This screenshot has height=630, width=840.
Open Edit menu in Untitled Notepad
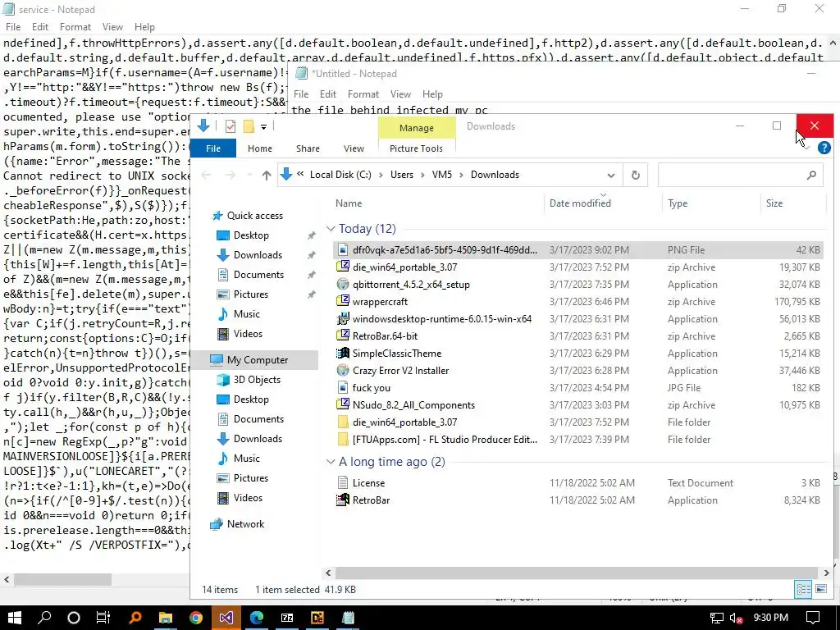(x=328, y=94)
